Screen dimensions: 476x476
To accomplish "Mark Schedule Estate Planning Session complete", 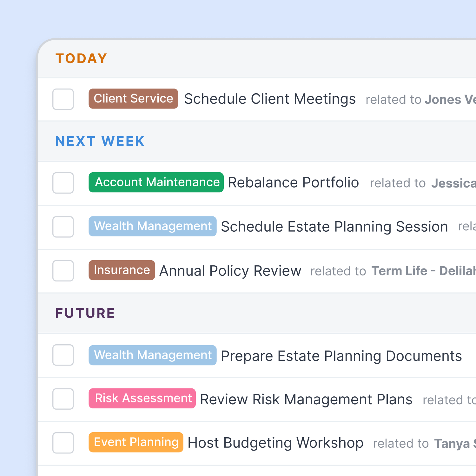I will coord(63,227).
